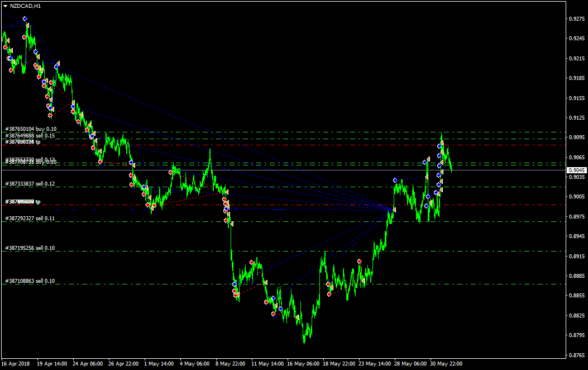This screenshot has width=588, height=370.
Task: Click the NZDCAD,H1 chart title
Action: [26, 6]
